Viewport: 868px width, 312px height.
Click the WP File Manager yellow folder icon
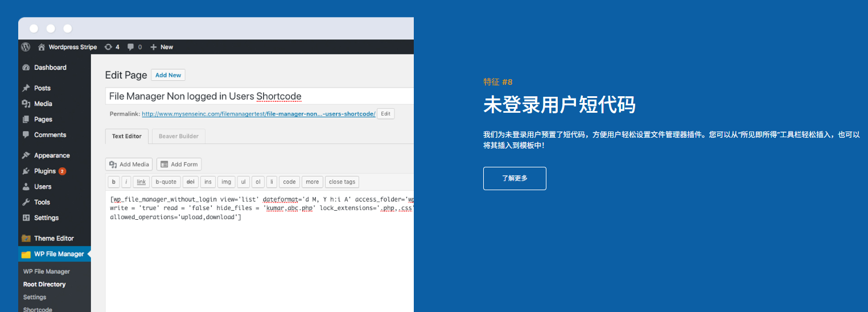(26, 254)
